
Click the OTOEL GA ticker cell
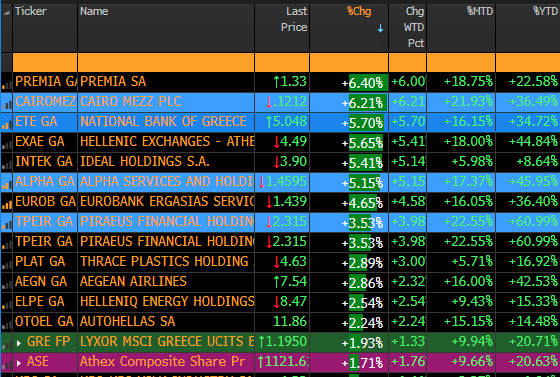(45, 322)
